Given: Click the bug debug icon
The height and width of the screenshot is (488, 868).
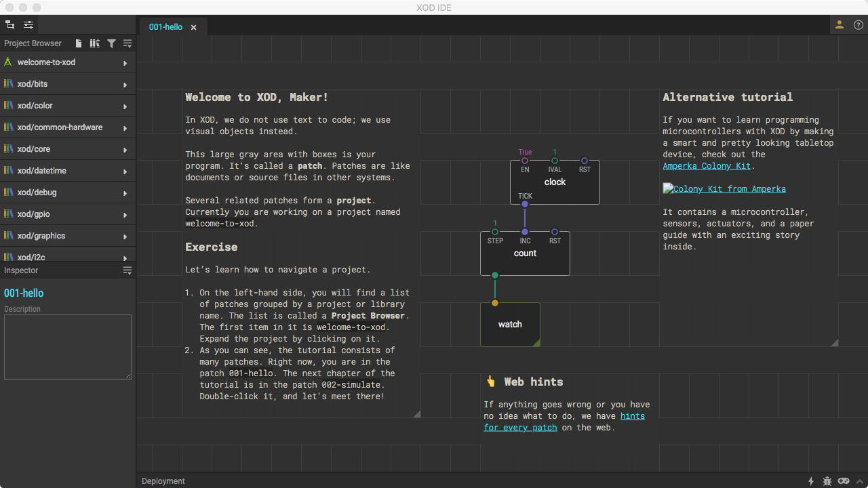Looking at the screenshot, I should (x=827, y=481).
